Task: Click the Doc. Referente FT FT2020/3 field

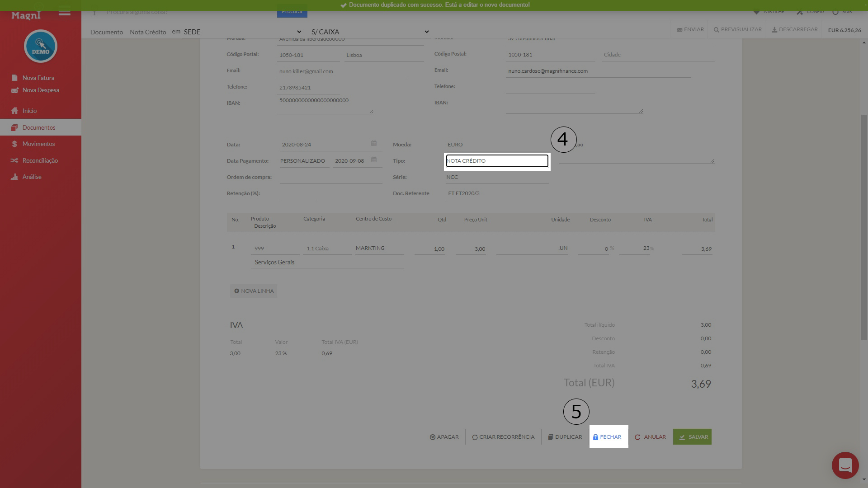Action: 497,193
